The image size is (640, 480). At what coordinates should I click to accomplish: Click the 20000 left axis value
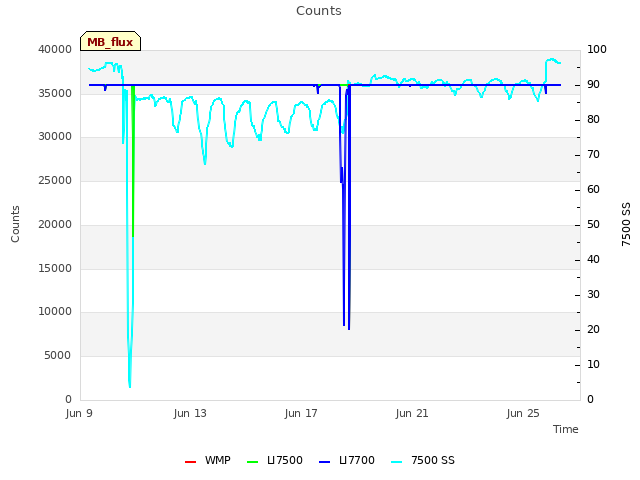[x=55, y=224]
